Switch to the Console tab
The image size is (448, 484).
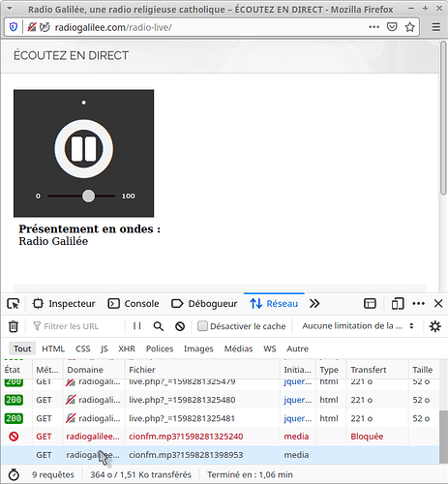coord(134,304)
